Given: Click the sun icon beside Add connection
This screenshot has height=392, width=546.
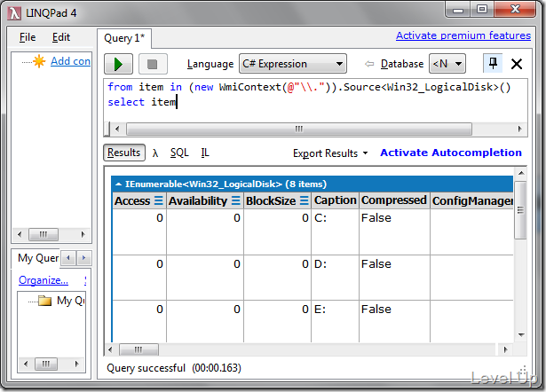Looking at the screenshot, I should [39, 61].
